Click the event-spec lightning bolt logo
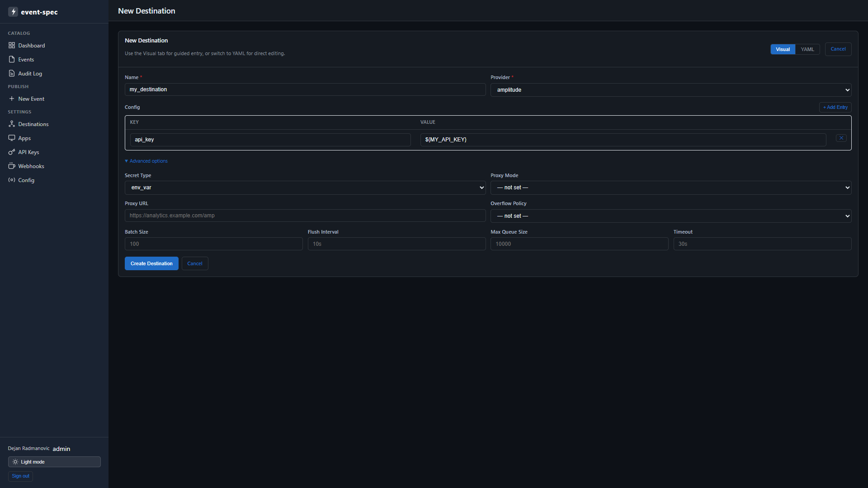This screenshot has height=488, width=868. tap(13, 12)
